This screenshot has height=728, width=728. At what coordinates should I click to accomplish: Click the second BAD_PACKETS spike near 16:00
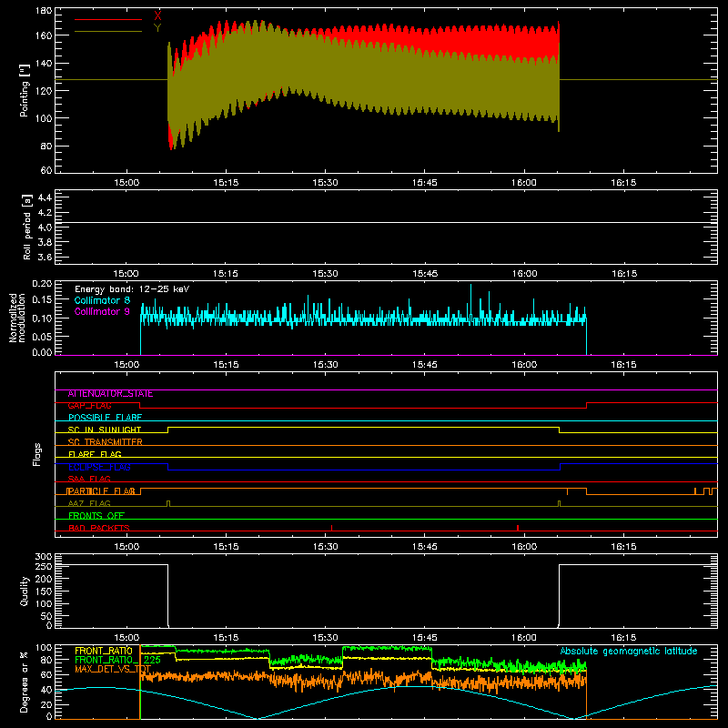coord(518,528)
